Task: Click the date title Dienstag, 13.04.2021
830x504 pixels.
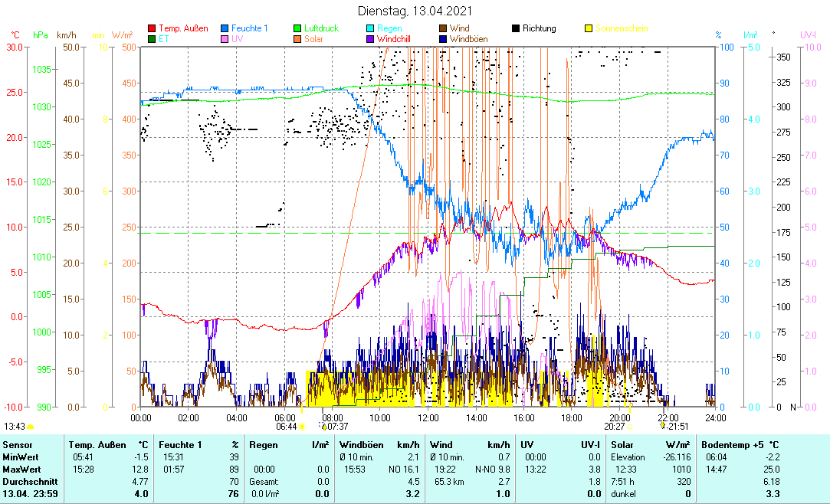Action: [x=415, y=11]
